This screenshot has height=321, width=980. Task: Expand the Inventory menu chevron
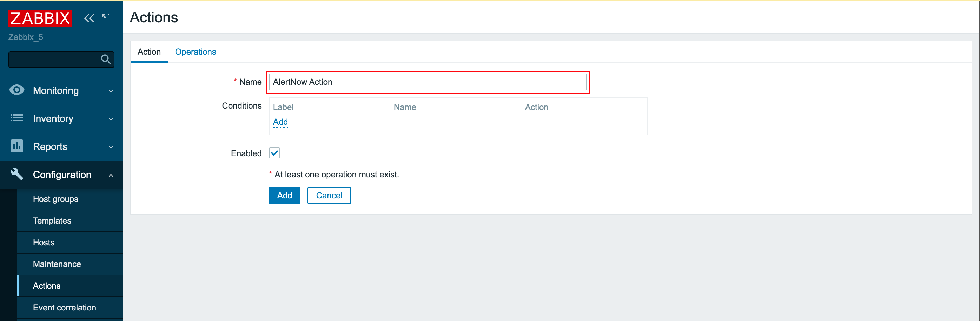click(x=111, y=119)
